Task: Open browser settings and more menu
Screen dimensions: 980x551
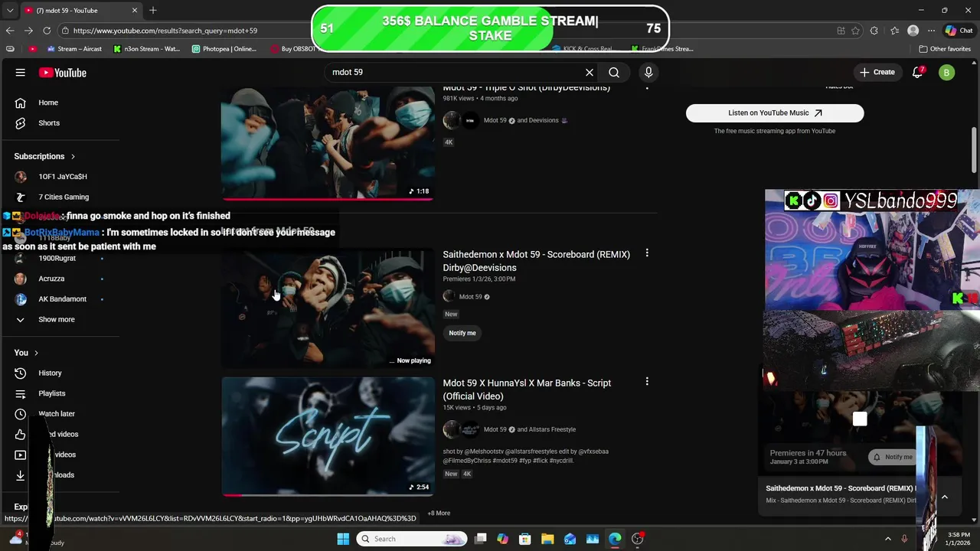Action: (930, 31)
